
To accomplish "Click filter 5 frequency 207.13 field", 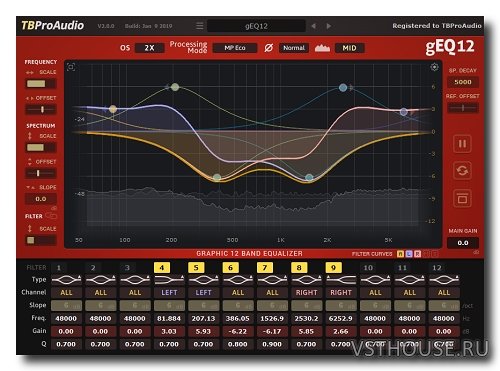I will pyautogui.click(x=203, y=318).
